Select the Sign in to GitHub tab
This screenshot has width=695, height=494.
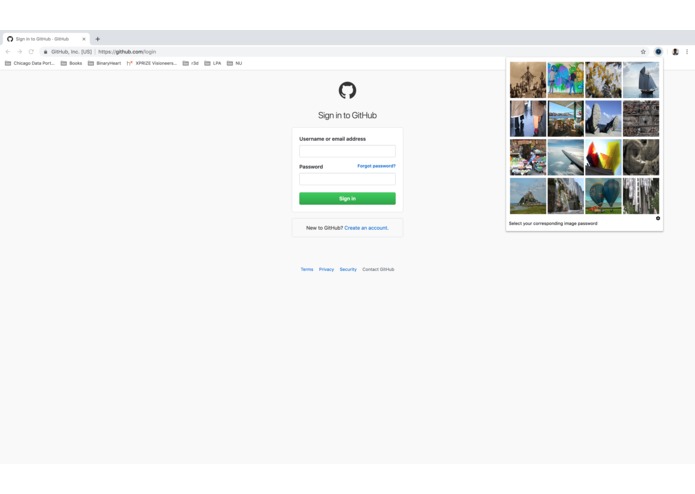click(x=46, y=39)
